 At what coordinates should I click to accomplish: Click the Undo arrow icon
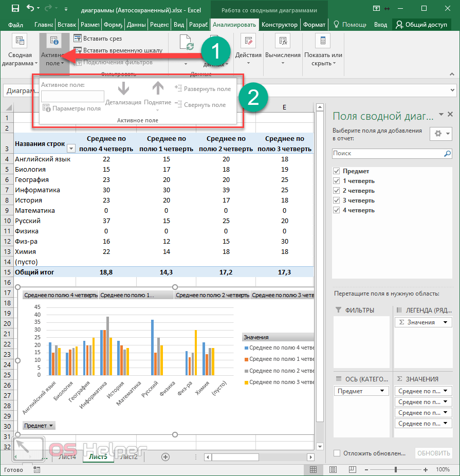pos(31,9)
